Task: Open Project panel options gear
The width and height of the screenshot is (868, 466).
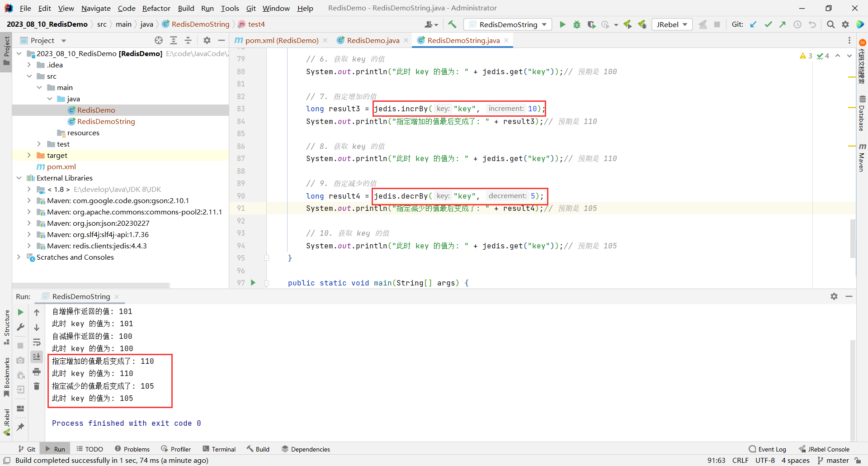Action: tap(207, 40)
